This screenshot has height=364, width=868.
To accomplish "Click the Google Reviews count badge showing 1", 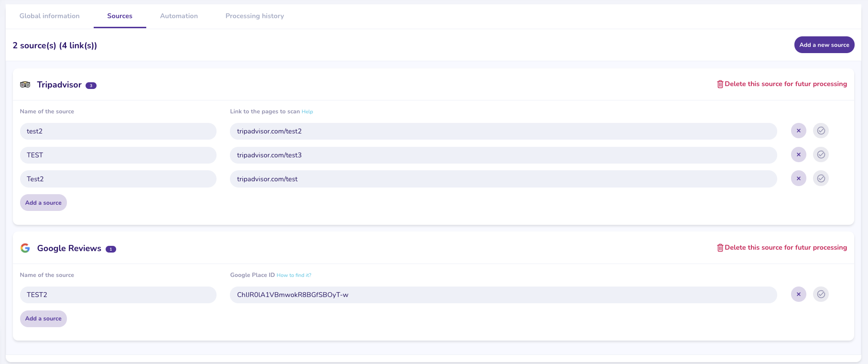I will tap(111, 249).
